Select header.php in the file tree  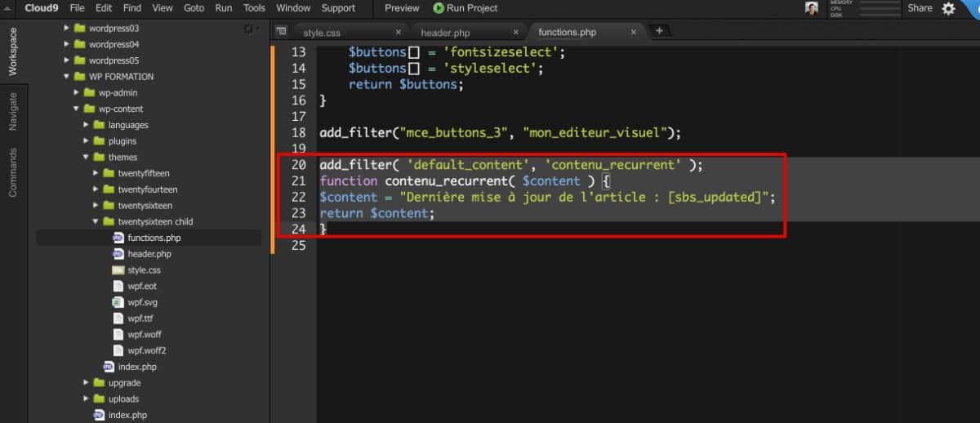(149, 254)
